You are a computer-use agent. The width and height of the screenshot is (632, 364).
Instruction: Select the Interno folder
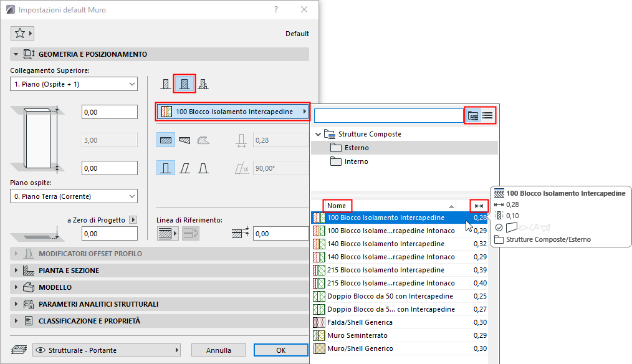click(405, 161)
